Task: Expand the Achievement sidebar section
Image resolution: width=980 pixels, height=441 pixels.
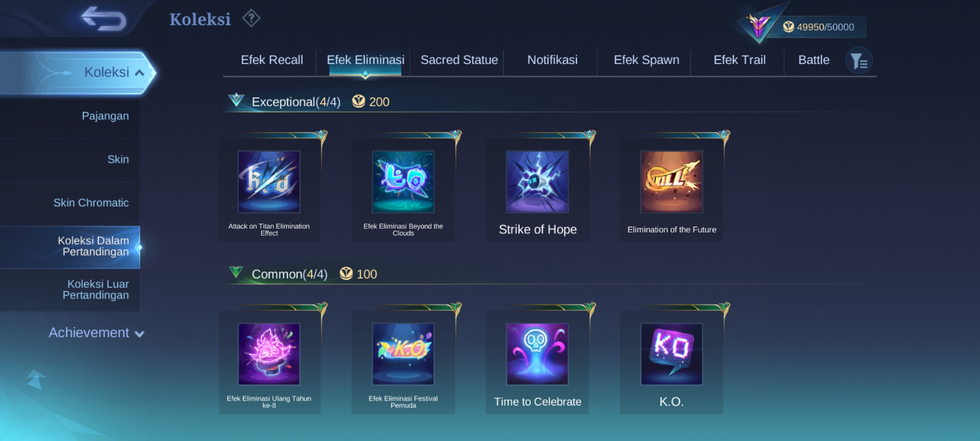Action: pos(96,333)
